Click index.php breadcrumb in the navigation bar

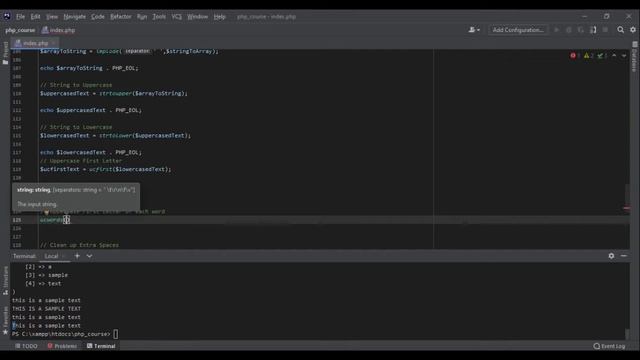point(58,30)
